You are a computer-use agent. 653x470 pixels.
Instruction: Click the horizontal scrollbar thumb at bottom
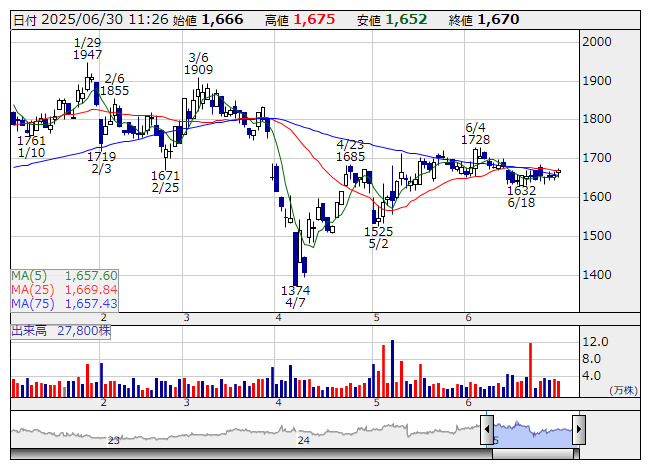tap(535, 454)
